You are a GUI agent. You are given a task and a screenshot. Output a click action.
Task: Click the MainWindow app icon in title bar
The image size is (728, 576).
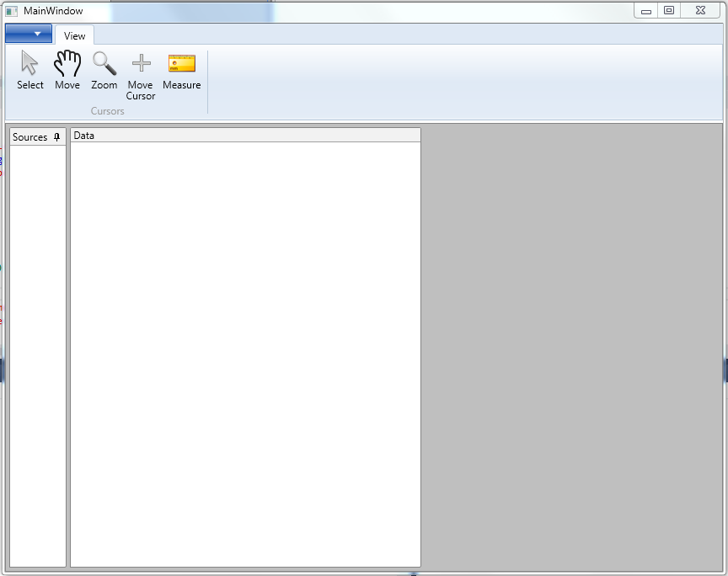[x=12, y=11]
